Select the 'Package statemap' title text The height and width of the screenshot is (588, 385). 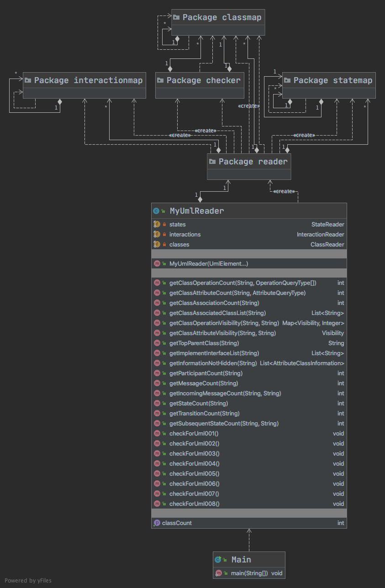click(x=333, y=80)
